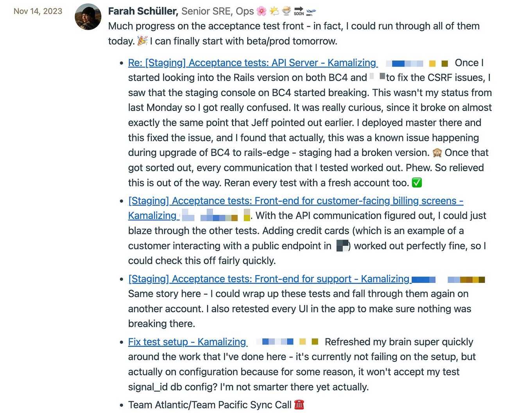
Task: Open the 'Fix test setup - Kamalizing' link
Action: (x=188, y=342)
